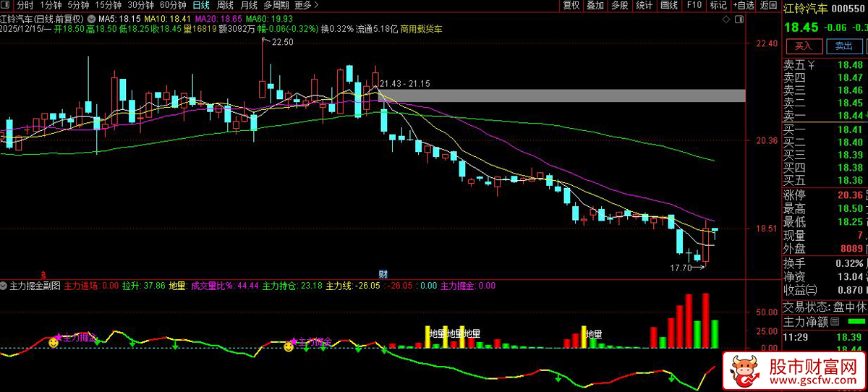Image resolution: width=868 pixels, height=392 pixels.
Task: Click the 涨停 20.36 limit-up row
Action: (x=825, y=195)
